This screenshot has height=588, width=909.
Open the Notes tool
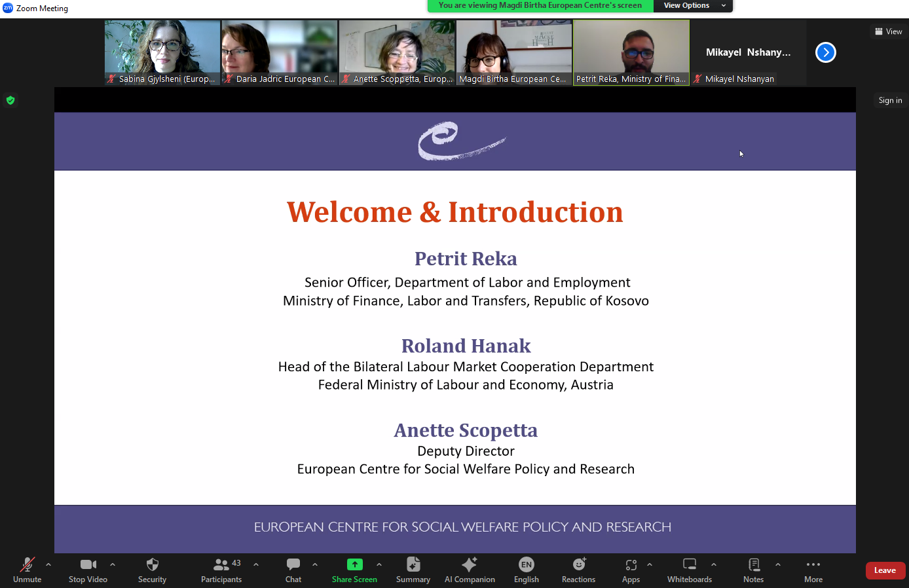coord(753,569)
